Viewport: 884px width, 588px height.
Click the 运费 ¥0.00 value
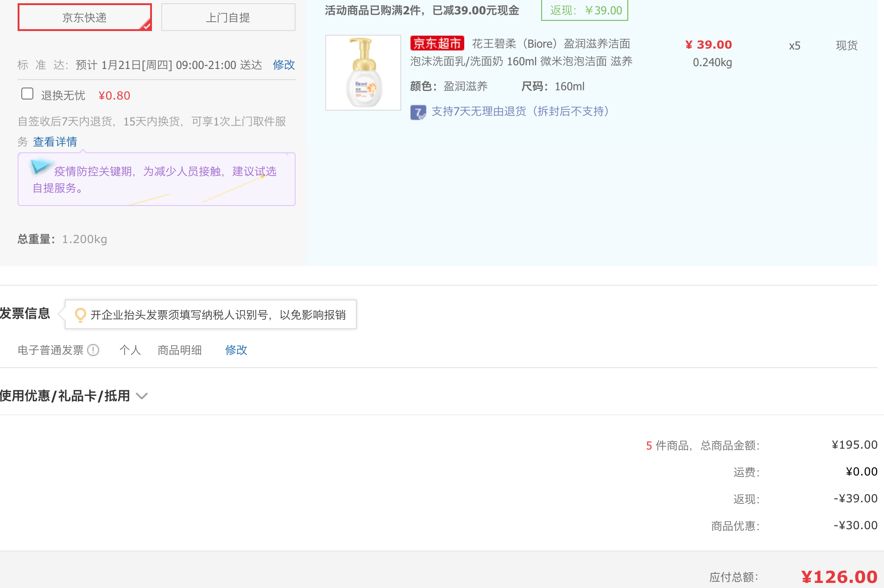tap(862, 472)
